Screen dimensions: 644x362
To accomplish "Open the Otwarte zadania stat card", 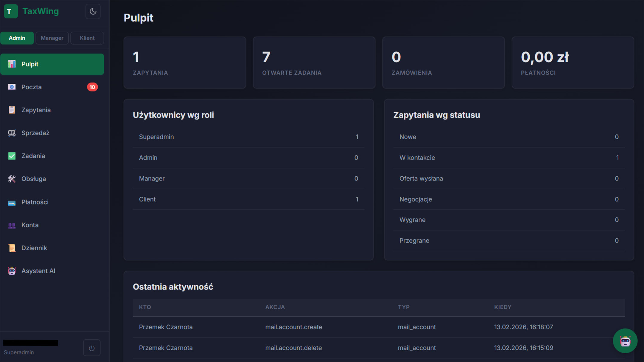I will [314, 62].
